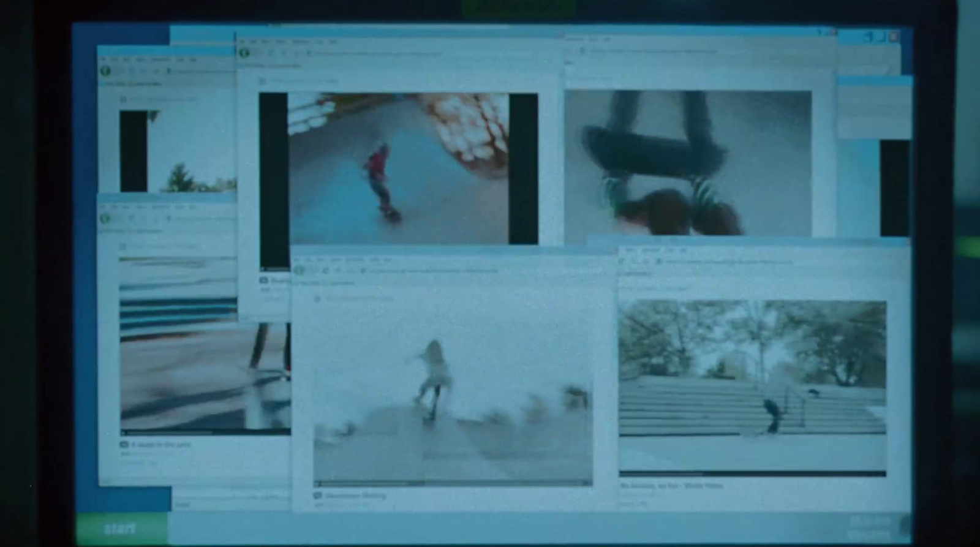
Task: Open the green Start button
Action: (x=121, y=529)
